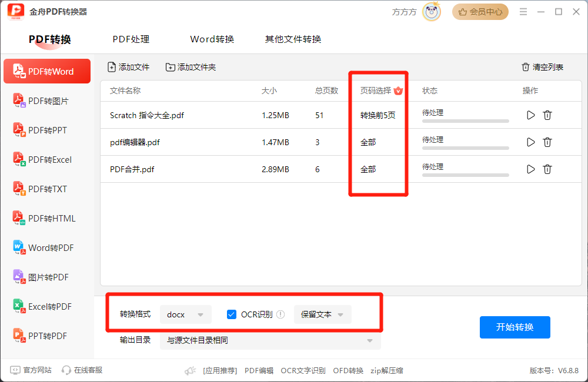Click the OCR识别 info icon
Screen dimensions: 588x382
coord(280,314)
